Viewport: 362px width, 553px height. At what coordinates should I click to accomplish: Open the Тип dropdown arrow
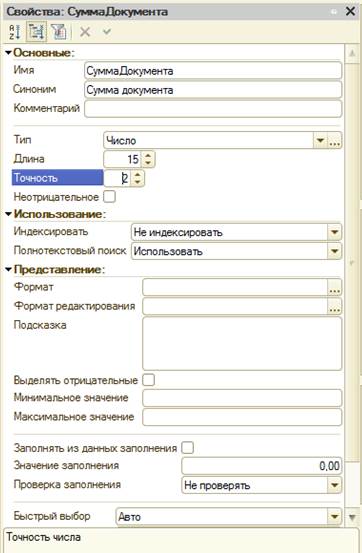320,140
